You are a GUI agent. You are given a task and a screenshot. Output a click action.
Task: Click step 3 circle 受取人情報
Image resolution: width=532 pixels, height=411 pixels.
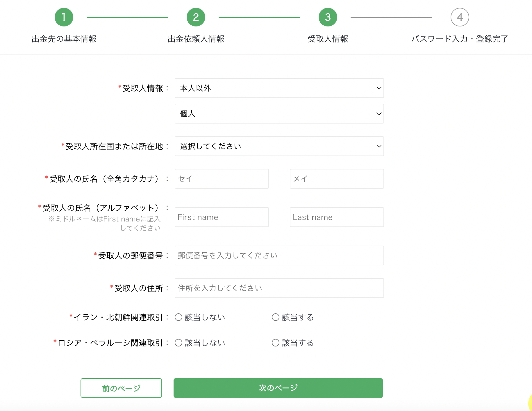point(328,17)
